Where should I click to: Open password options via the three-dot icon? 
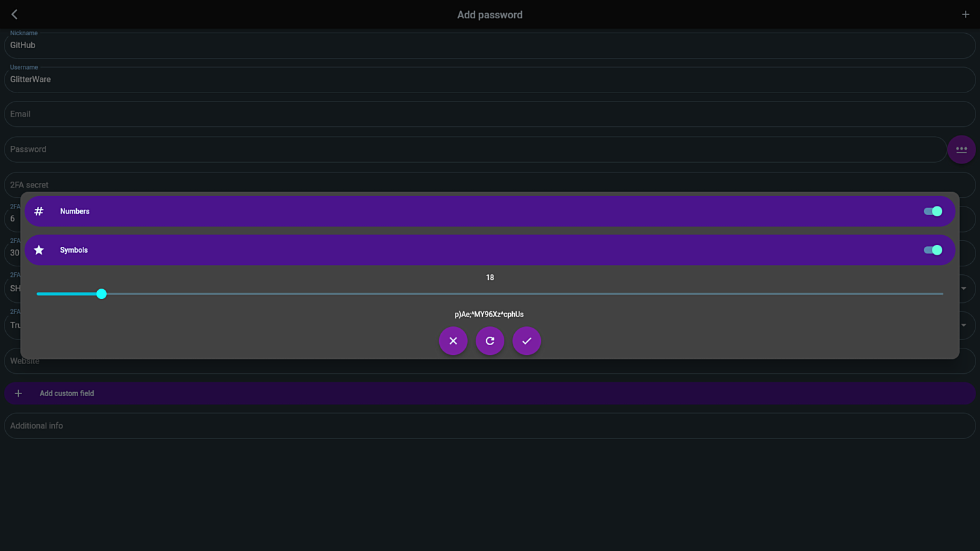click(961, 149)
